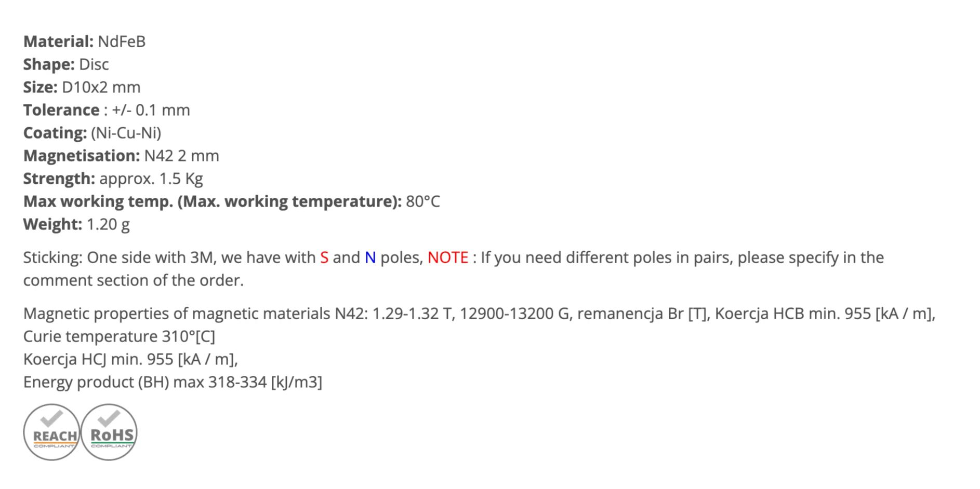The width and height of the screenshot is (980, 489).
Task: Click the Curie temperature 310°[C] text
Action: [119, 336]
